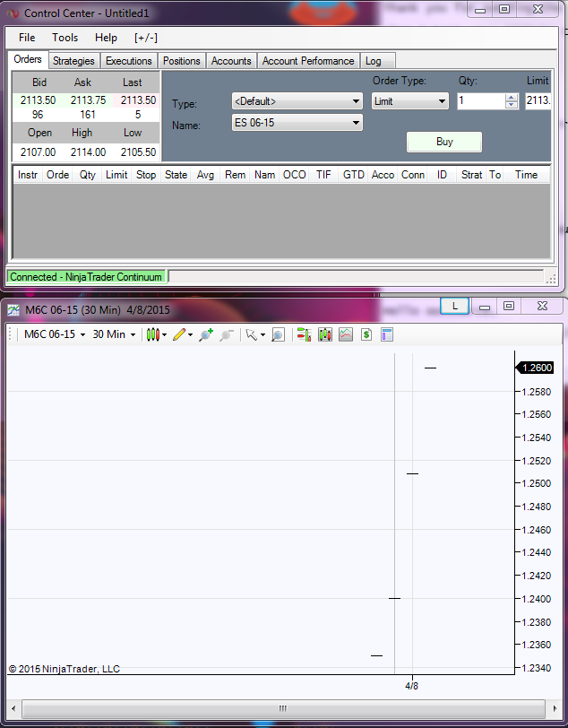Click the Instr column header
This screenshot has width=568, height=728.
click(28, 175)
